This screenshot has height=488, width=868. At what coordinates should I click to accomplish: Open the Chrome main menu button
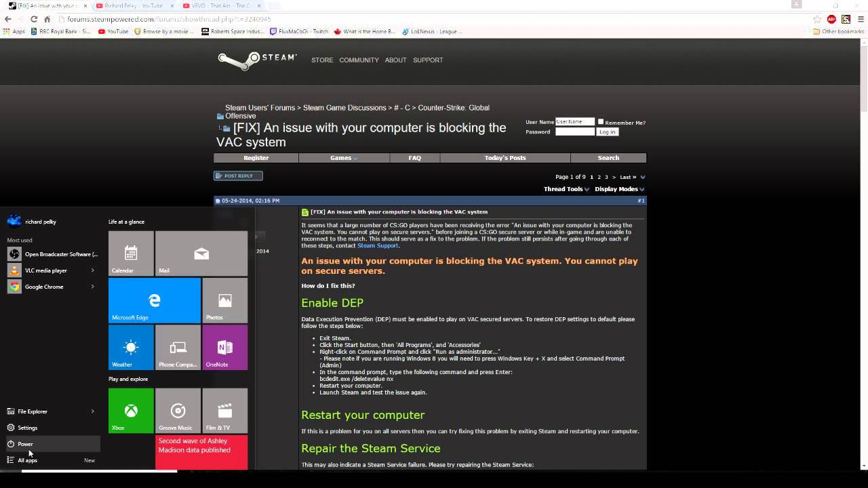tap(861, 19)
